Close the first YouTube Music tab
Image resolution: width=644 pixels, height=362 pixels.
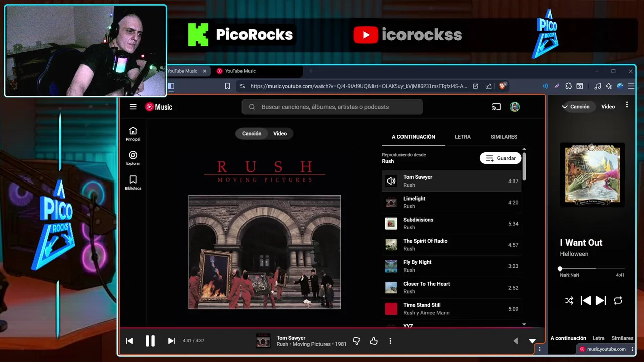204,71
